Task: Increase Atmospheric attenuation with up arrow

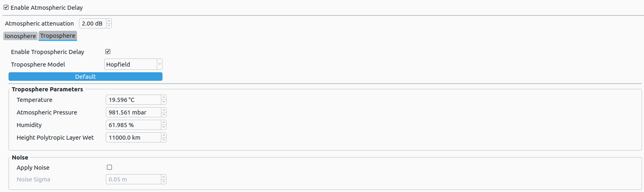Action: [x=109, y=21]
